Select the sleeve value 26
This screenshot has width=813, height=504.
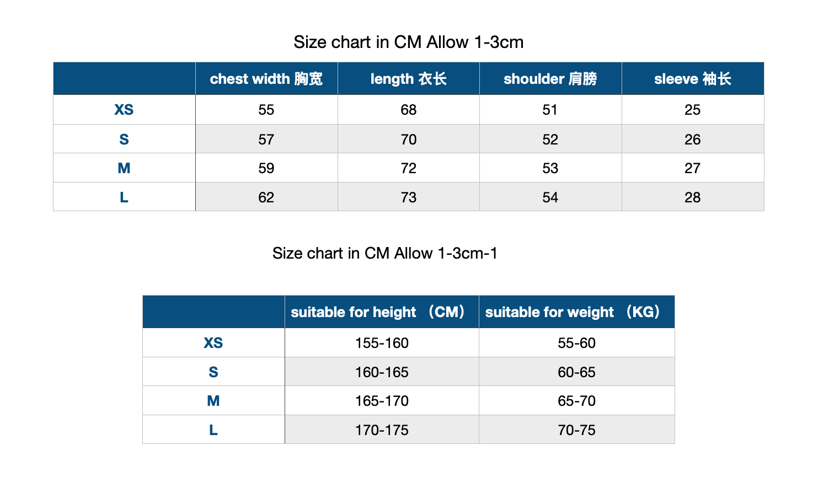point(693,139)
